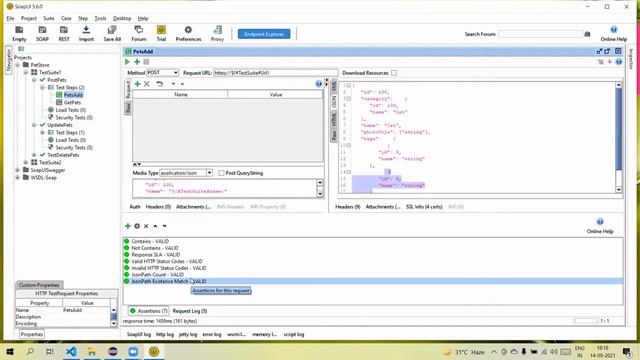Open the Desktop menu
This screenshot has height=360, width=640.
(122, 18)
